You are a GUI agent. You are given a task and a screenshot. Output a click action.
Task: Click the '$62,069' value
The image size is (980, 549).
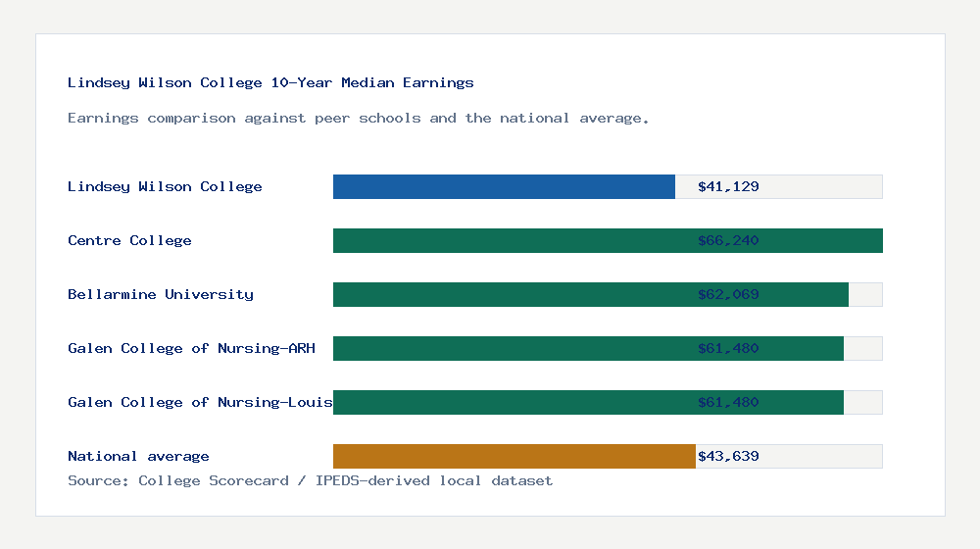tap(728, 294)
